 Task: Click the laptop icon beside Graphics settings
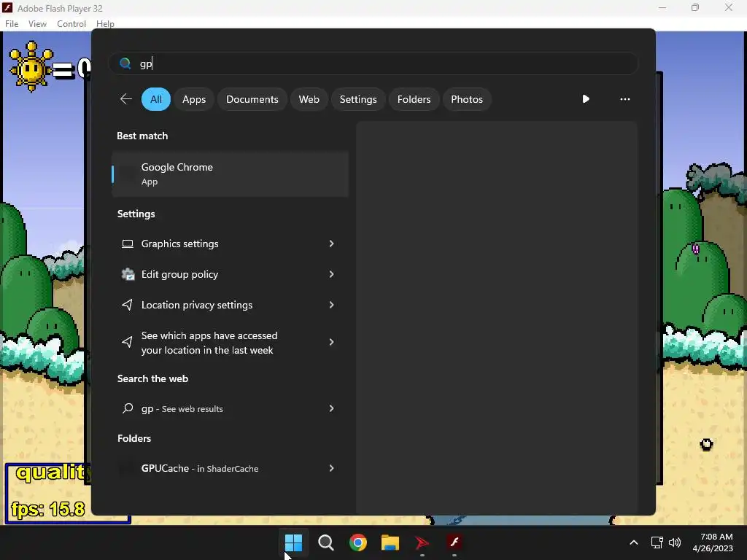[x=127, y=244]
